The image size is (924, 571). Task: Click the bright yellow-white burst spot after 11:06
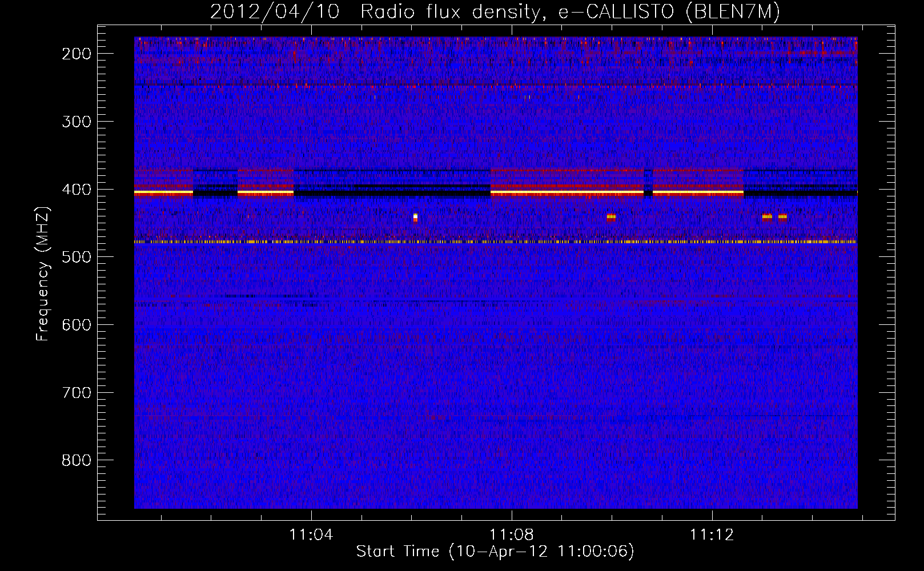point(415,217)
